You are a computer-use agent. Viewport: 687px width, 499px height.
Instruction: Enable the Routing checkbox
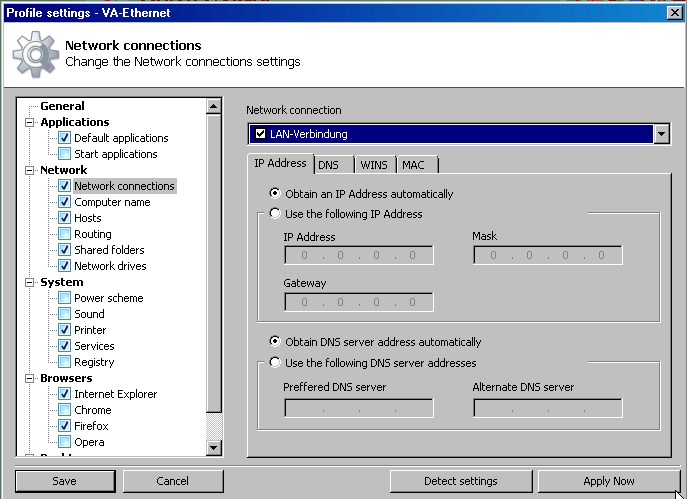pyautogui.click(x=64, y=234)
